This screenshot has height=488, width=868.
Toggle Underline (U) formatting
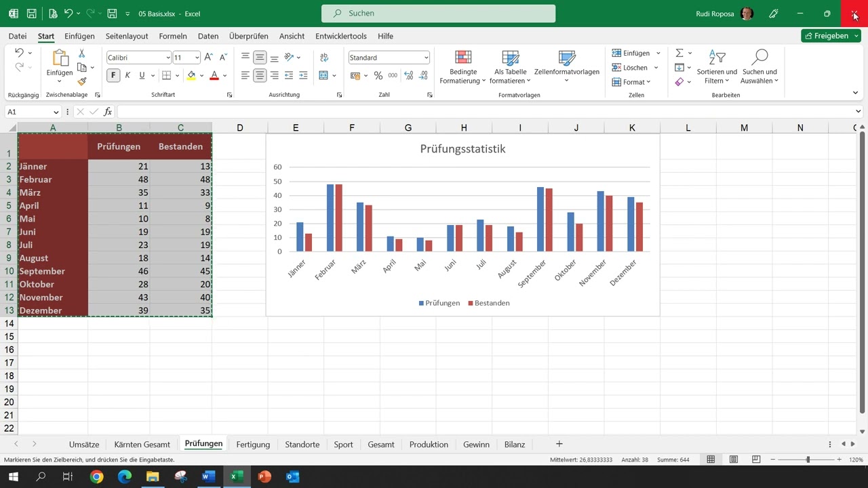pos(142,75)
